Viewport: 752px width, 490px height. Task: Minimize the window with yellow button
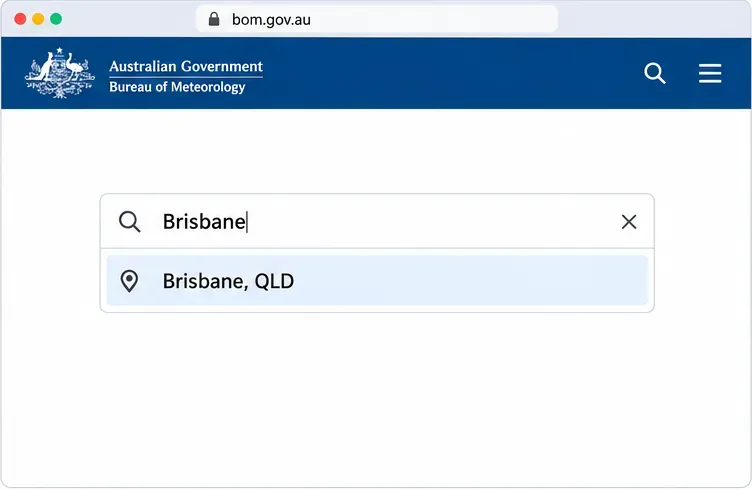pyautogui.click(x=38, y=19)
